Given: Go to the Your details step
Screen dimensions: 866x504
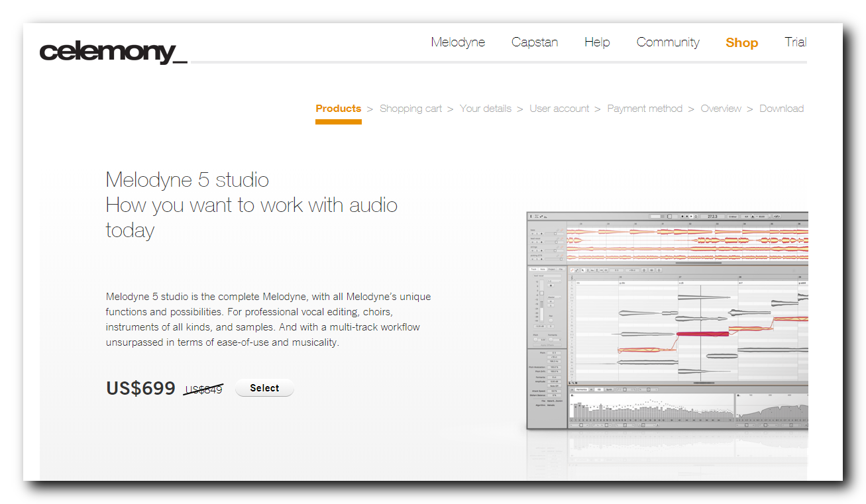Looking at the screenshot, I should pyautogui.click(x=486, y=109).
